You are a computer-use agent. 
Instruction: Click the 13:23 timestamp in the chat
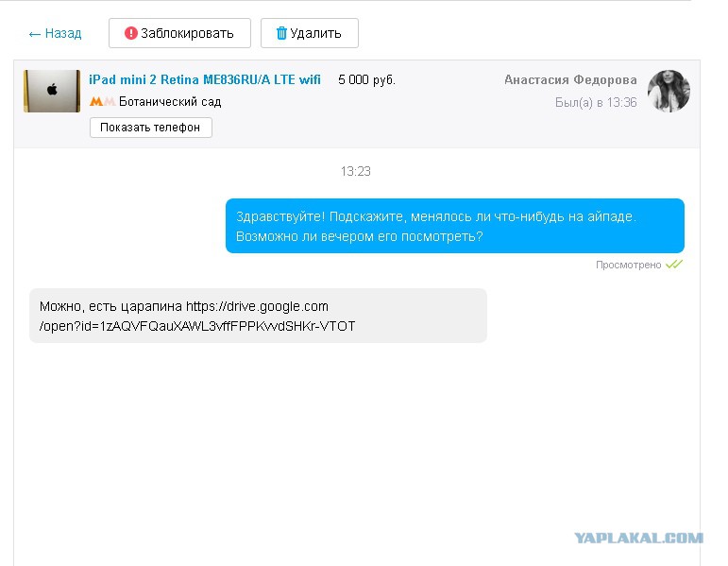coord(356,171)
